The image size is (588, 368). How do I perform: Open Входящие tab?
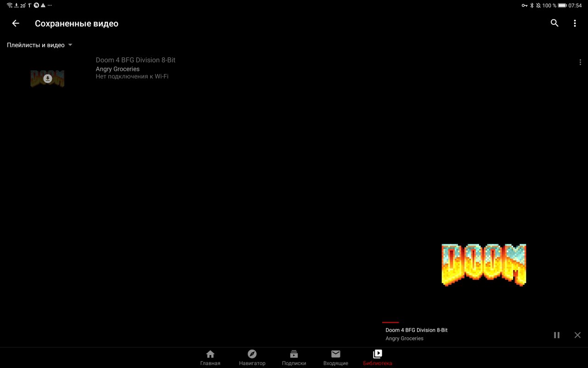click(336, 358)
